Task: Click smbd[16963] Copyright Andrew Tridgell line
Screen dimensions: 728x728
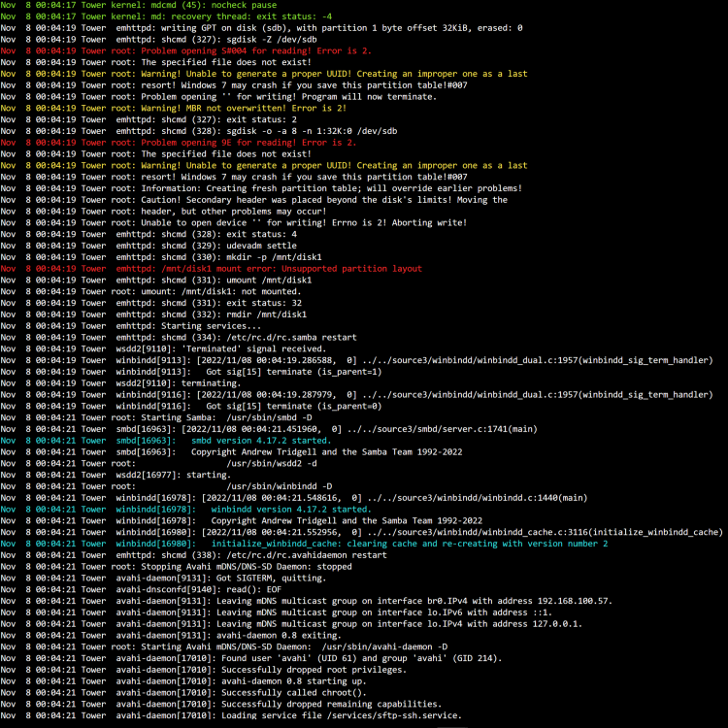Action: (x=231, y=452)
